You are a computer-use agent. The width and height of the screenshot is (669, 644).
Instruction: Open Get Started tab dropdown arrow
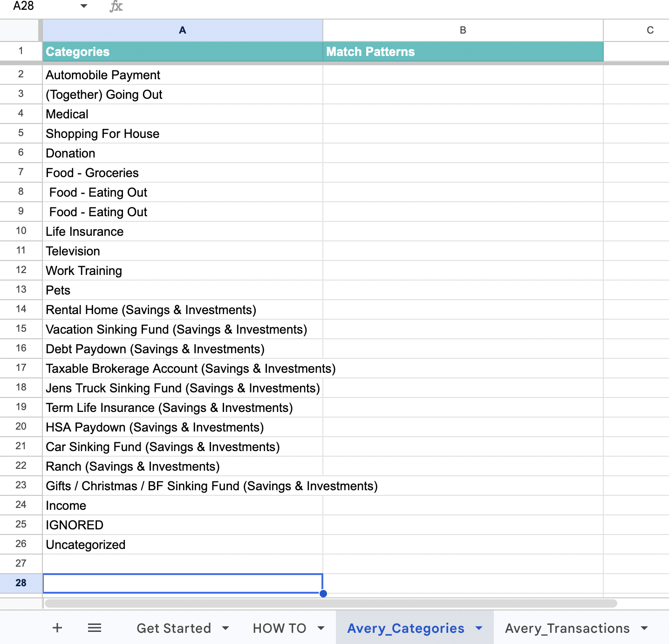[x=225, y=628]
